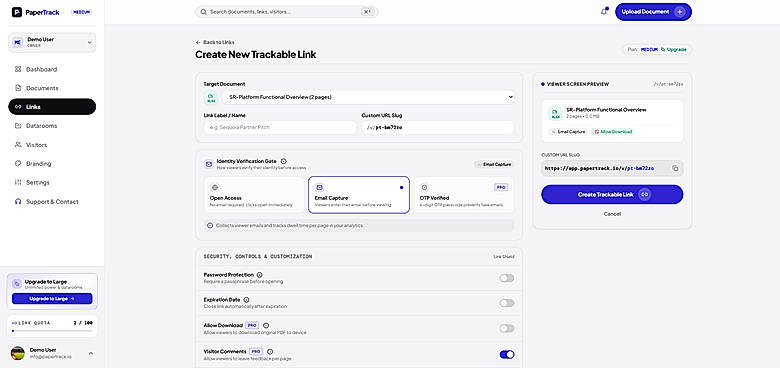Go to Dashboard
780x368 pixels.
coord(52,69)
